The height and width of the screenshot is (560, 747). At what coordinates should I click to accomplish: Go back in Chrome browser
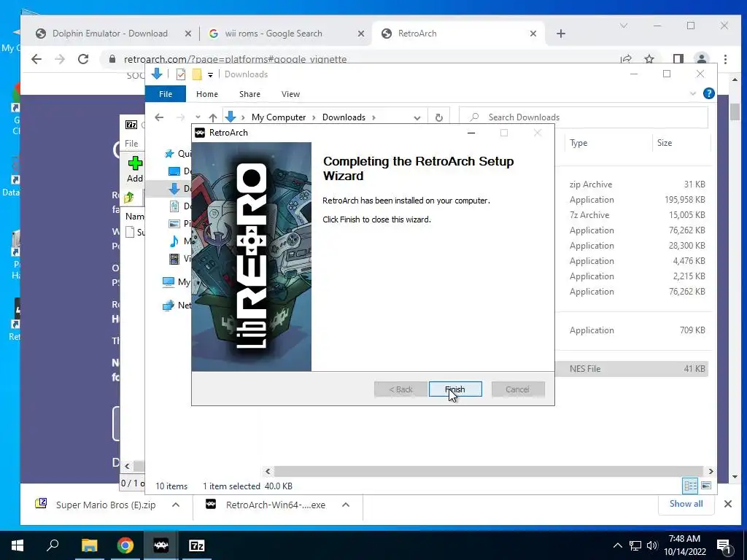36,59
